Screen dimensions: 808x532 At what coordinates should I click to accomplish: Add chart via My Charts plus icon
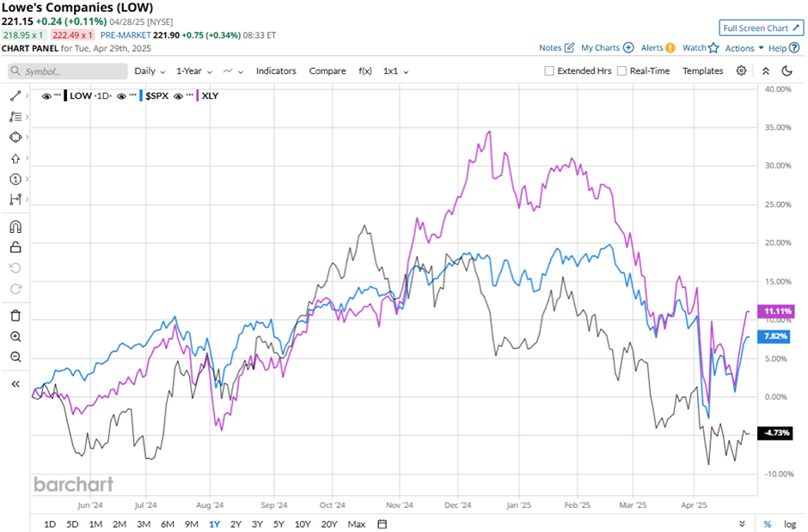[628, 47]
